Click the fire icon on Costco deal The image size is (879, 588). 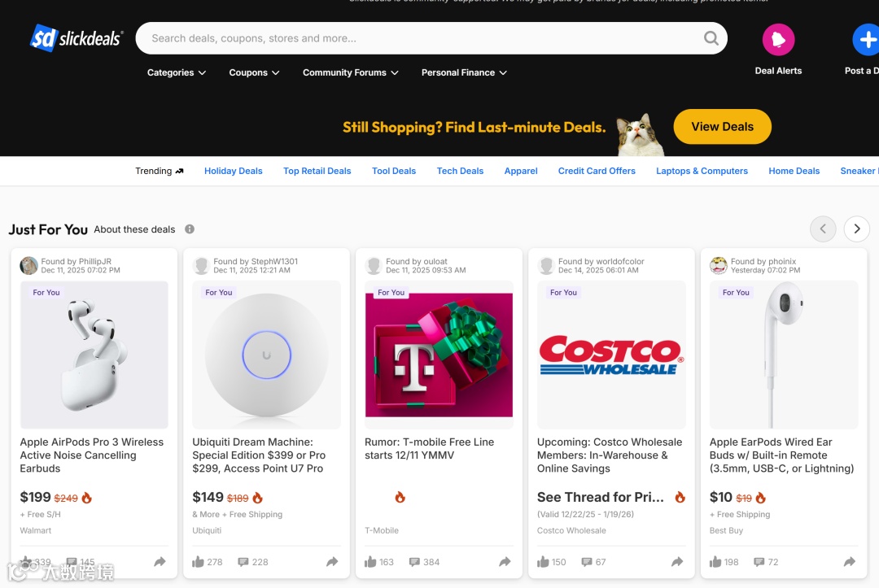pos(680,497)
